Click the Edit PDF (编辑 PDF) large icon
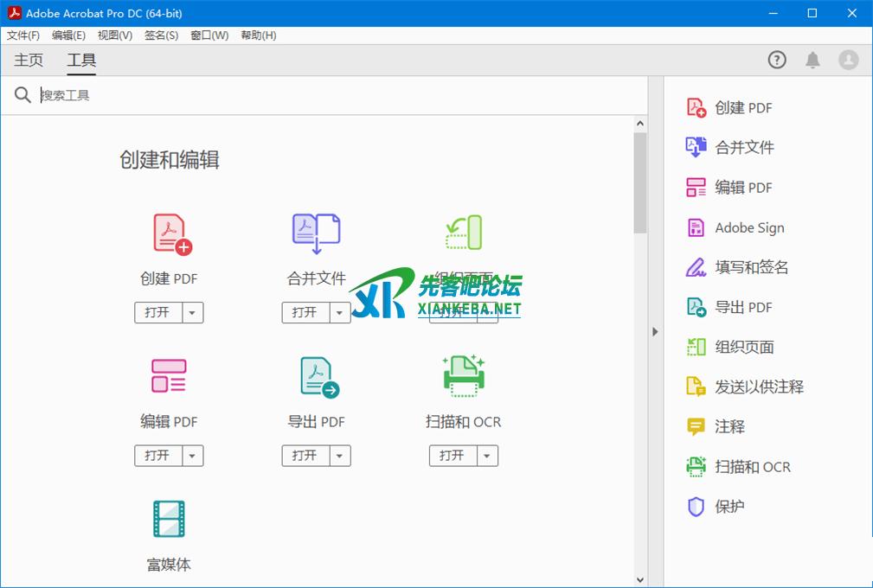 click(x=169, y=376)
